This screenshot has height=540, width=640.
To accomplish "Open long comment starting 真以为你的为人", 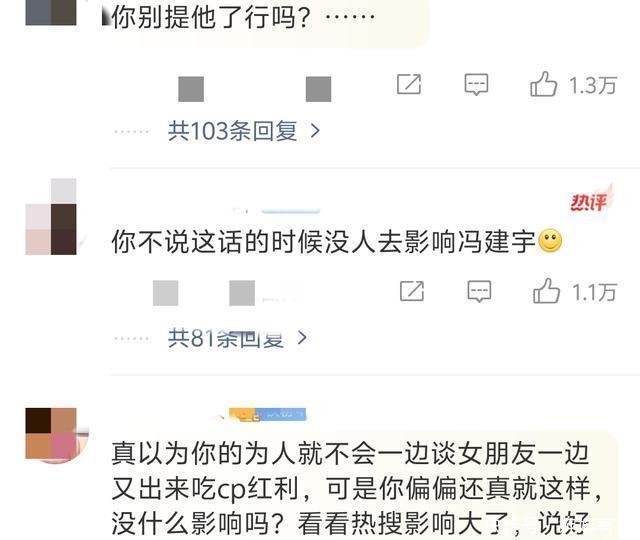I will (356, 488).
